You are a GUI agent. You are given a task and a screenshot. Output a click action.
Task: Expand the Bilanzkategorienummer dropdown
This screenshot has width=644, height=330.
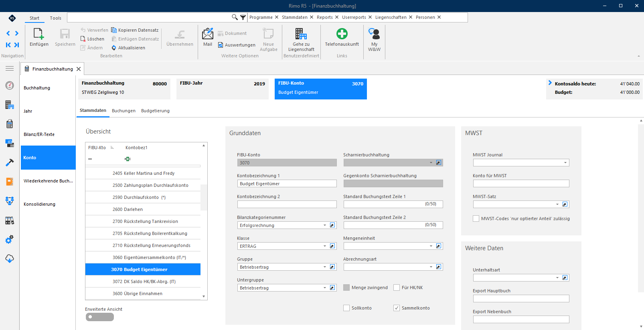[325, 225]
